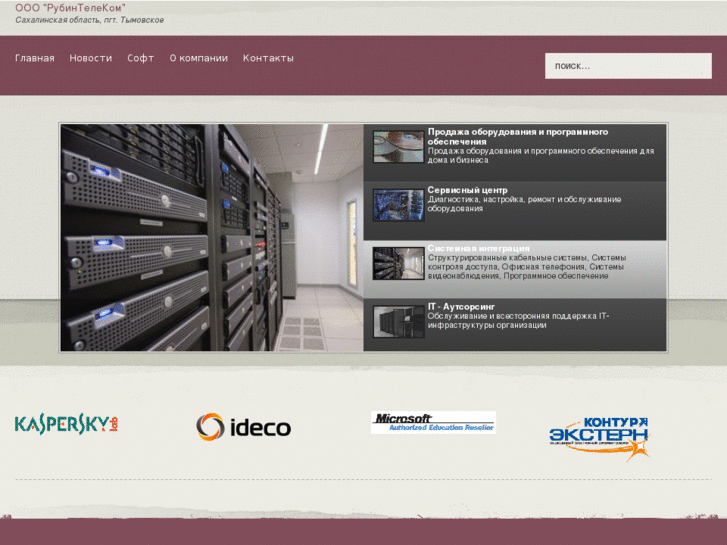Go to the Главная menu item
Image resolution: width=727 pixels, height=545 pixels.
[35, 58]
